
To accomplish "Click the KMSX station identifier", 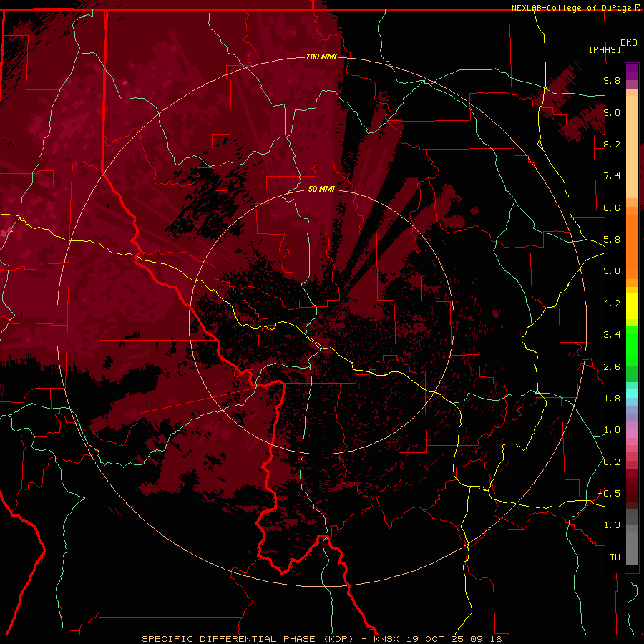I will [x=388, y=639].
